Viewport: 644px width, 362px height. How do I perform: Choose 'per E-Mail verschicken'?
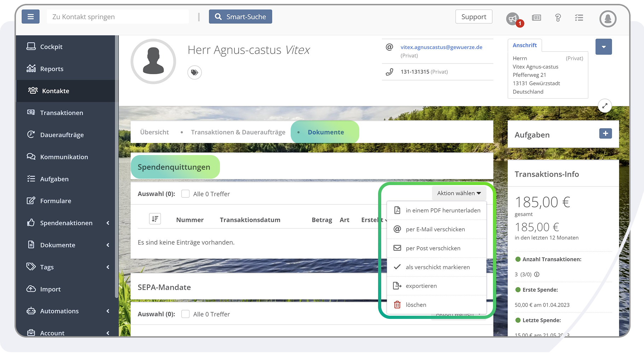pyautogui.click(x=437, y=229)
